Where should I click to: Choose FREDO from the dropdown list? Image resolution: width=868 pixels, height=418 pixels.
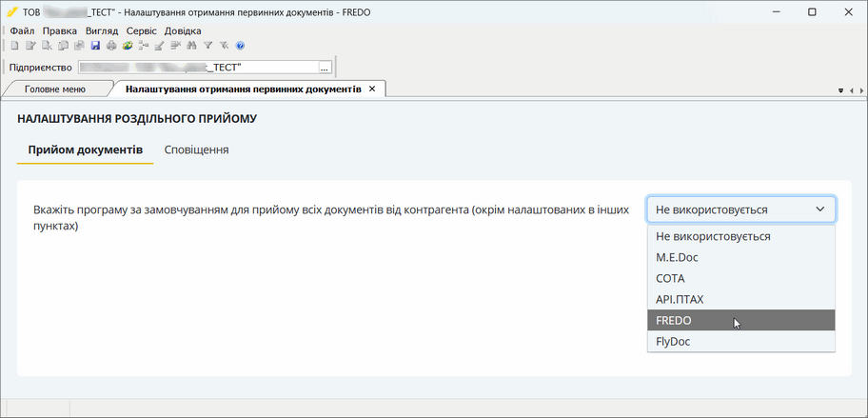pyautogui.click(x=740, y=321)
